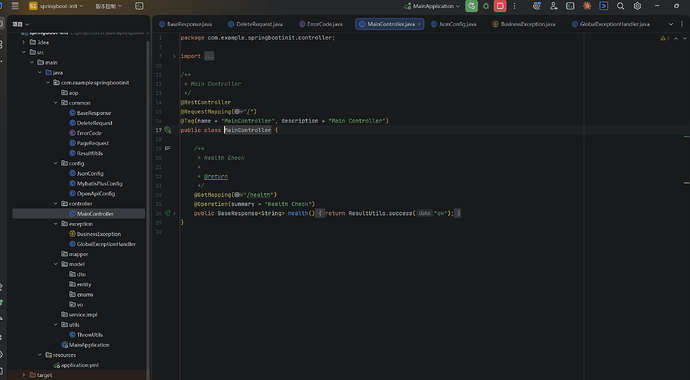Click the yellow warning stripe on editor scrollbar
The image size is (690, 380).
coord(686,183)
